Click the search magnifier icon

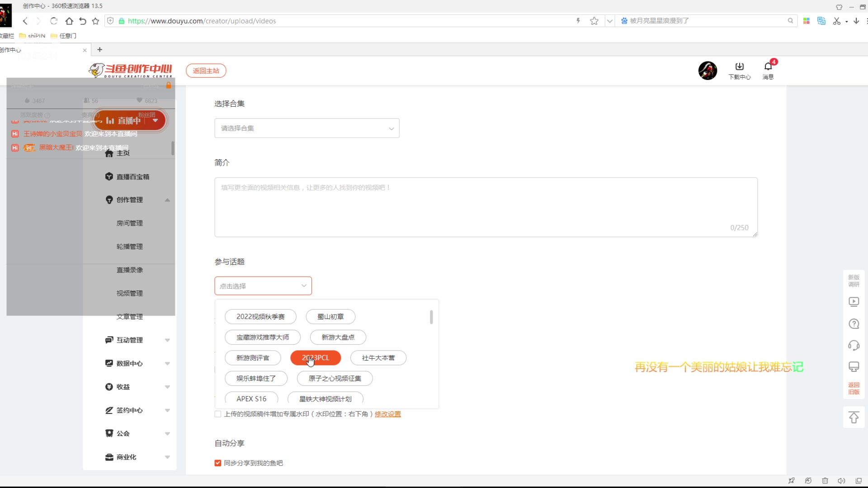coord(790,21)
